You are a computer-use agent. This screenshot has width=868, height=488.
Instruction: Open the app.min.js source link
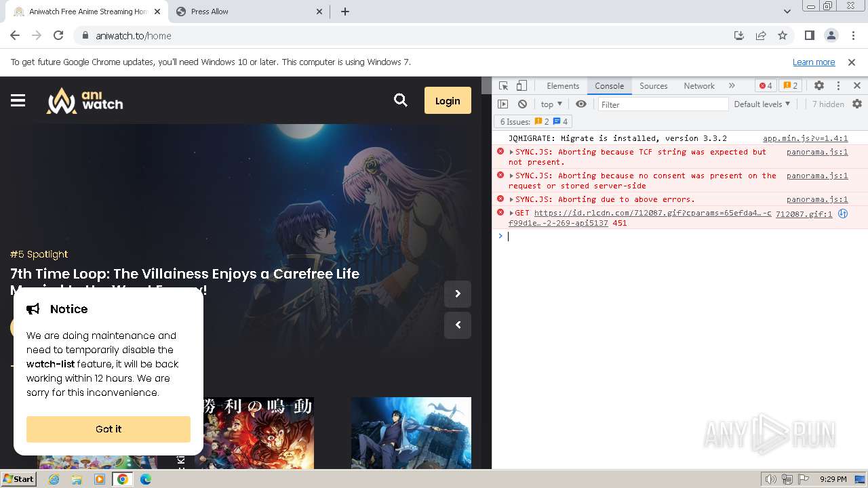pos(805,138)
